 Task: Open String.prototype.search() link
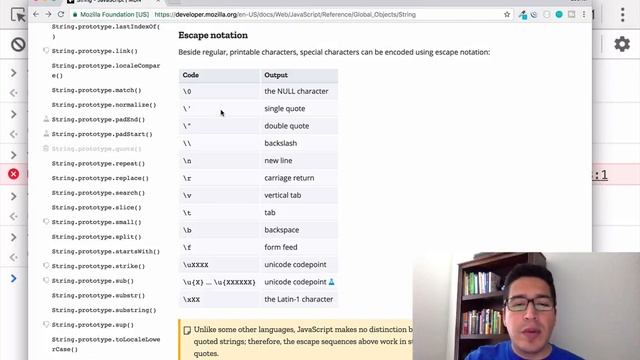click(x=98, y=193)
